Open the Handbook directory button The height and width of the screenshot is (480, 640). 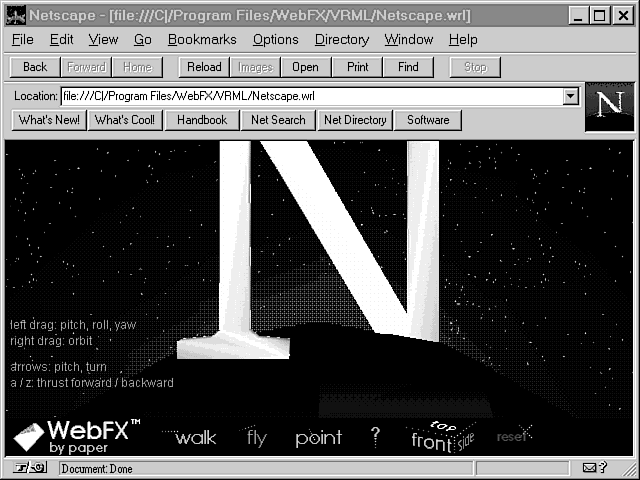[202, 120]
